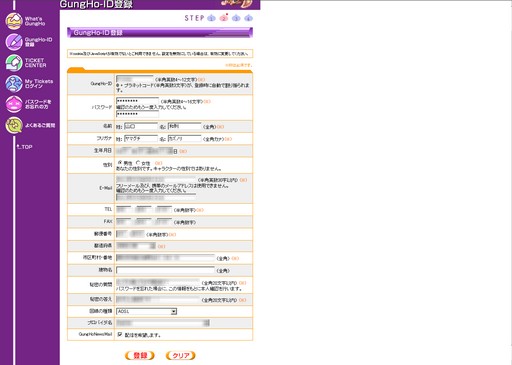Image resolution: width=512 pixels, height=365 pixels.
Task: Click the クリア clear button
Action: click(181, 355)
